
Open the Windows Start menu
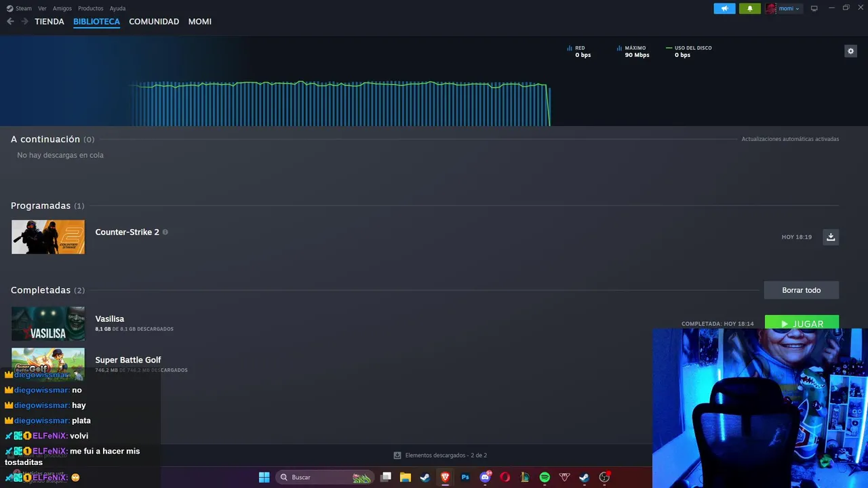264,477
